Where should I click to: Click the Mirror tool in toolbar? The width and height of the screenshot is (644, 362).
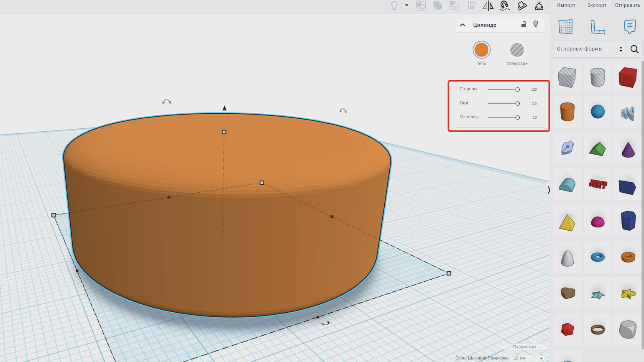[x=488, y=5]
